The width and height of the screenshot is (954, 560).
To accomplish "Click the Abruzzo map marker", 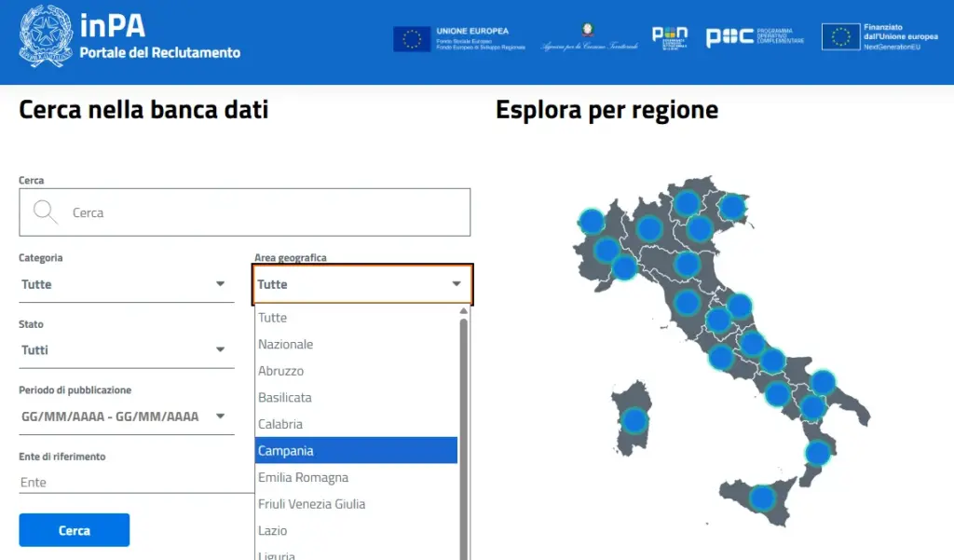I will (x=753, y=343).
